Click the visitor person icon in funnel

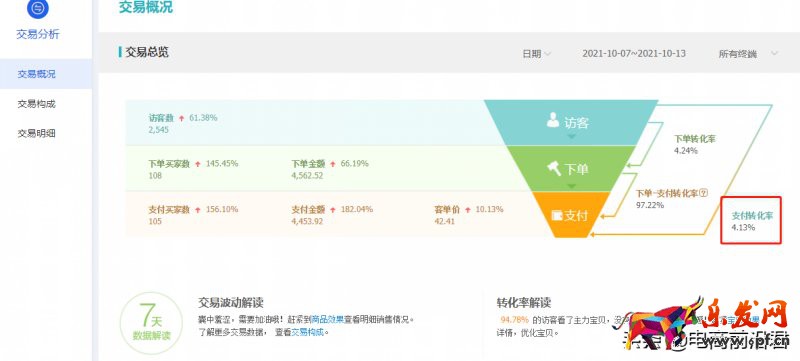(553, 120)
